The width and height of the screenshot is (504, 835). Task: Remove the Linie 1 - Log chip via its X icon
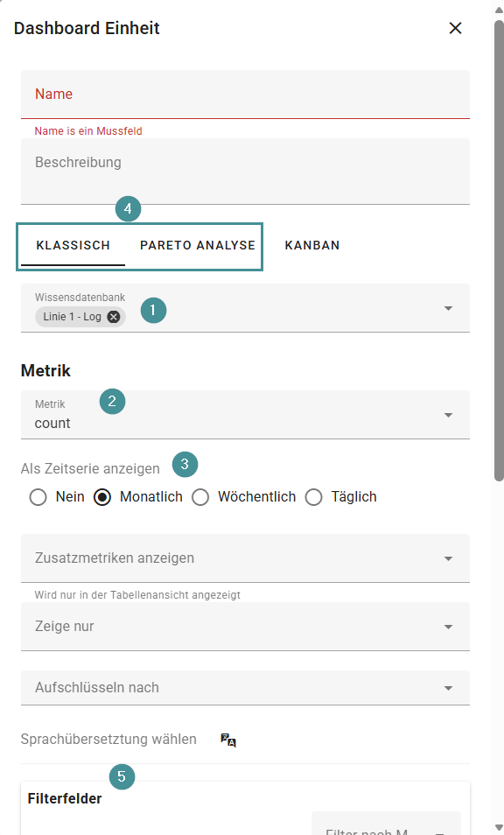(x=112, y=317)
